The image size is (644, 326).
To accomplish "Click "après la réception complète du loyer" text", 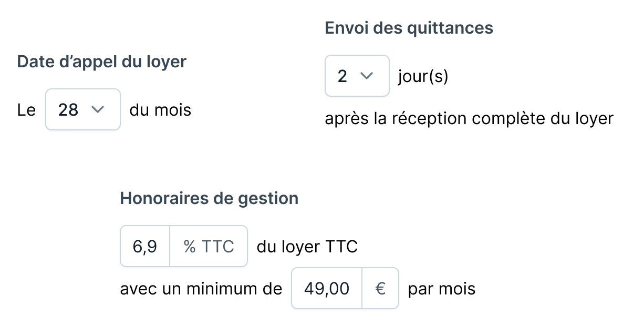I will tap(469, 118).
